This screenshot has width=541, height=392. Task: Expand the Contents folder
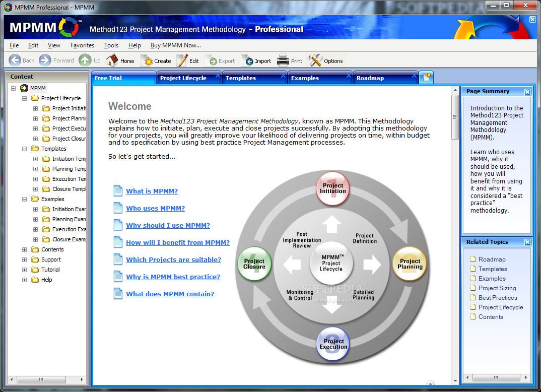click(x=25, y=249)
